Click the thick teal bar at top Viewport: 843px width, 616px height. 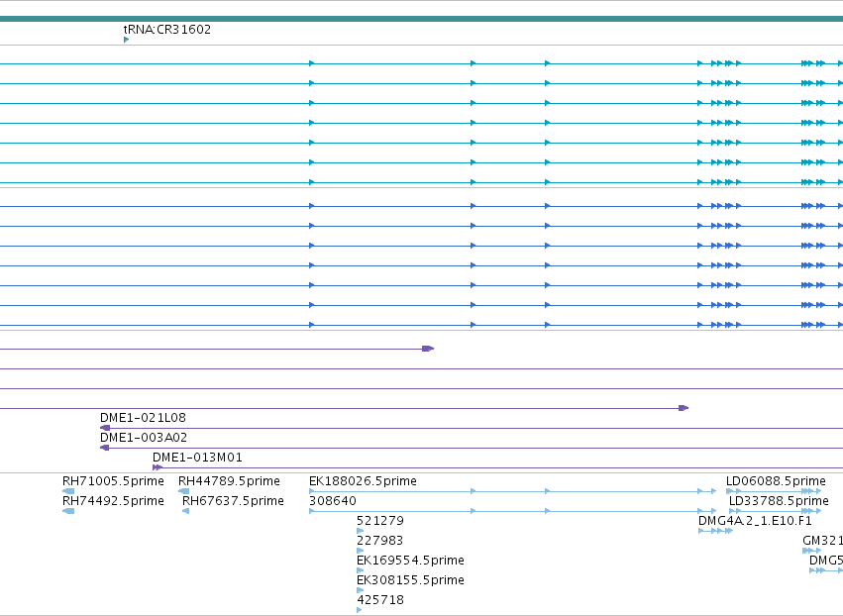coord(422,19)
